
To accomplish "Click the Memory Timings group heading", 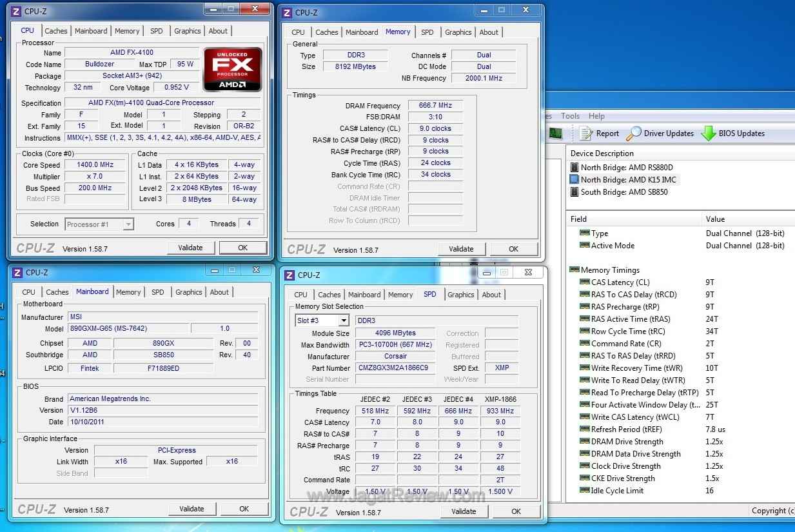I will [610, 270].
